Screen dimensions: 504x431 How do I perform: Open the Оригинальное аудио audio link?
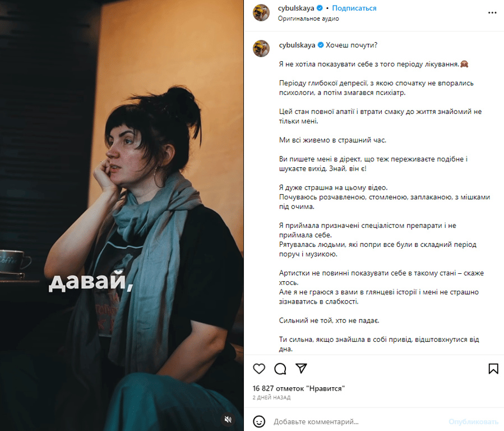(x=308, y=19)
